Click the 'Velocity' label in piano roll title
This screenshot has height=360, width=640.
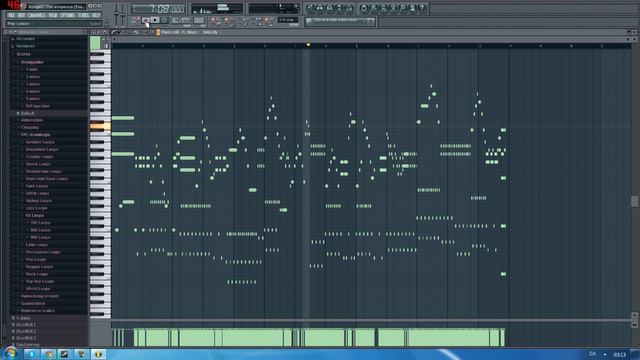coord(211,32)
